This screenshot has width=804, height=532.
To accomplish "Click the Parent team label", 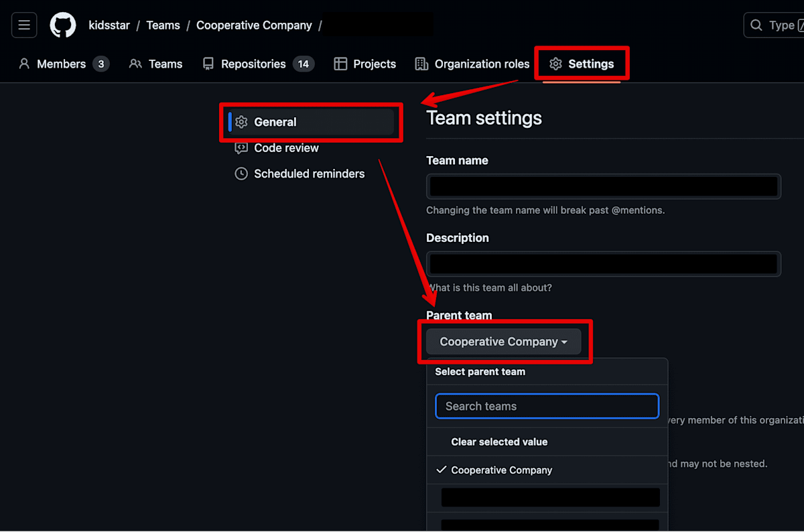I will 459,316.
